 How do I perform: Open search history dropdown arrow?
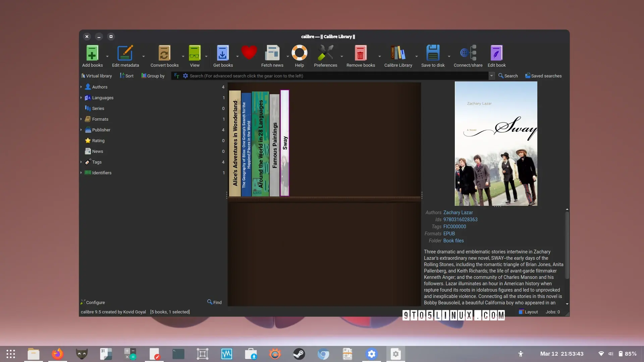[x=491, y=76]
